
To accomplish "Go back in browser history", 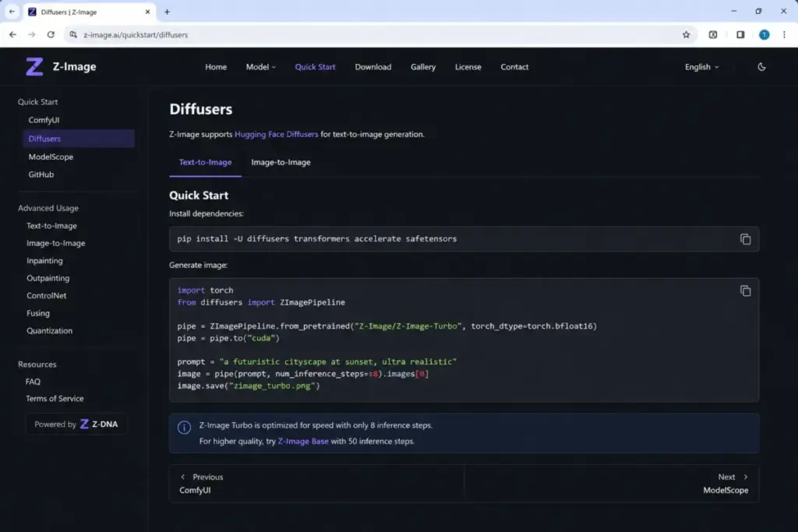I will (12, 34).
